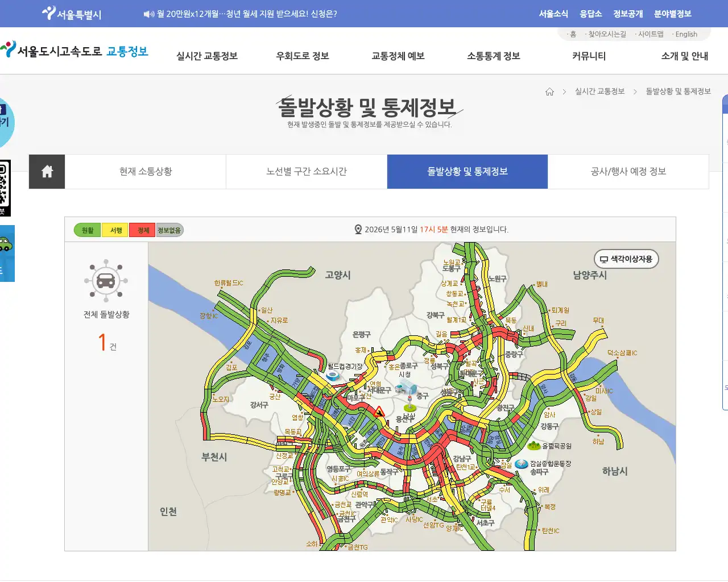Click the green car banner icon
Screen dimensions: 728x582
(7, 253)
